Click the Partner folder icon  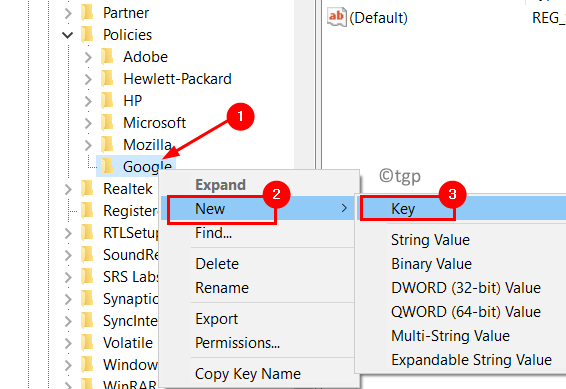[87, 13]
